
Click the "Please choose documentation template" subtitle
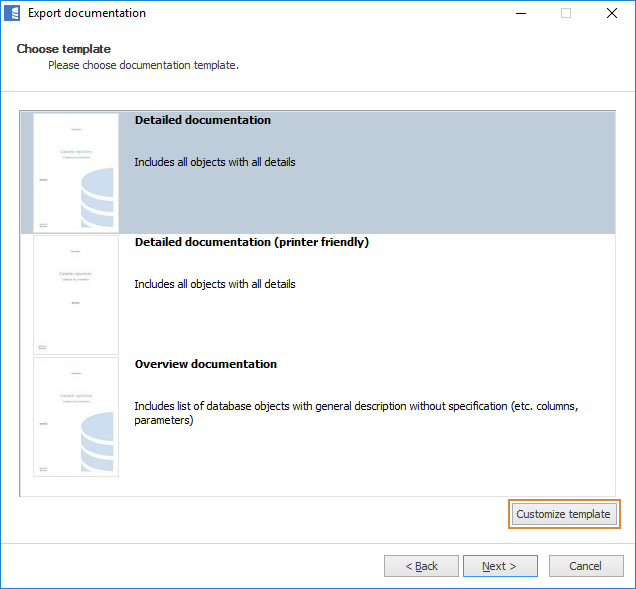pos(143,65)
